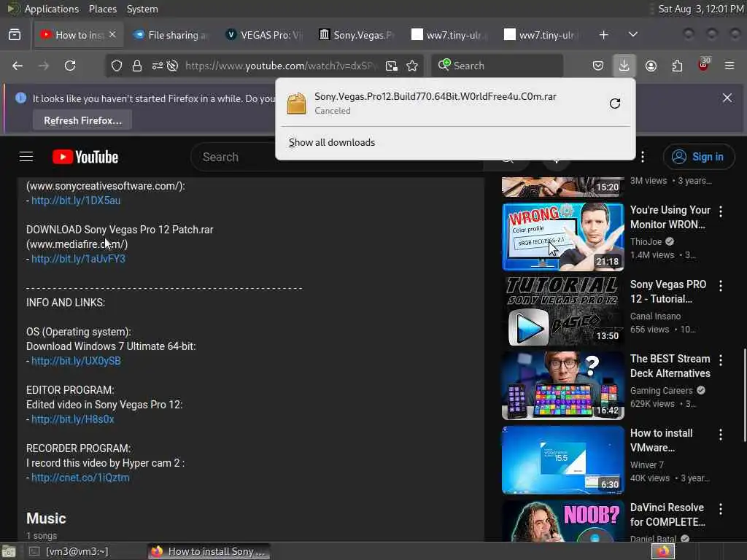The height and width of the screenshot is (560, 747).
Task: Open the Firefox application hamburger menu
Action: point(729,66)
